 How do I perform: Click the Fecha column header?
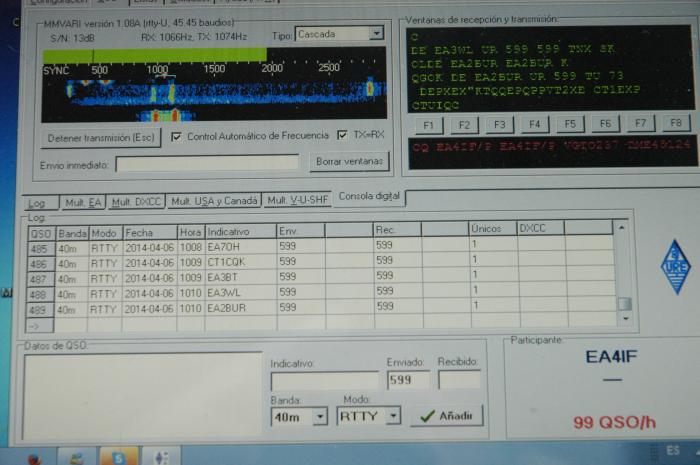(150, 233)
